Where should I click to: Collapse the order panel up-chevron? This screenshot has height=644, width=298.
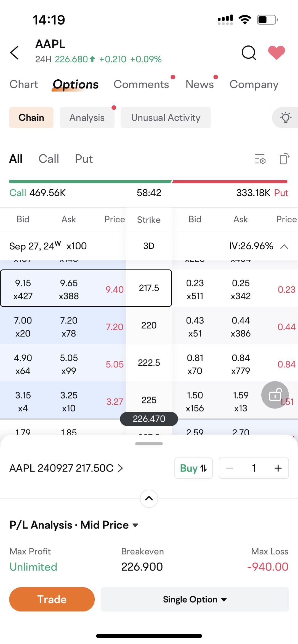(x=149, y=499)
